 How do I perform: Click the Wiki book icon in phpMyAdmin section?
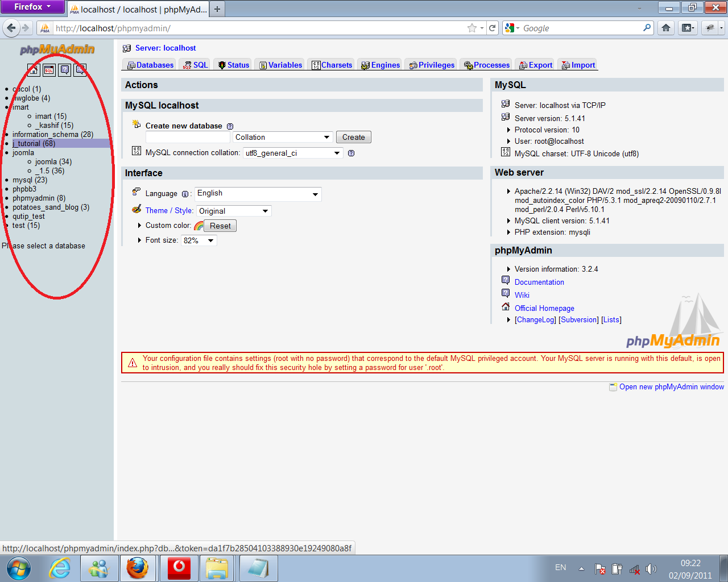click(506, 293)
